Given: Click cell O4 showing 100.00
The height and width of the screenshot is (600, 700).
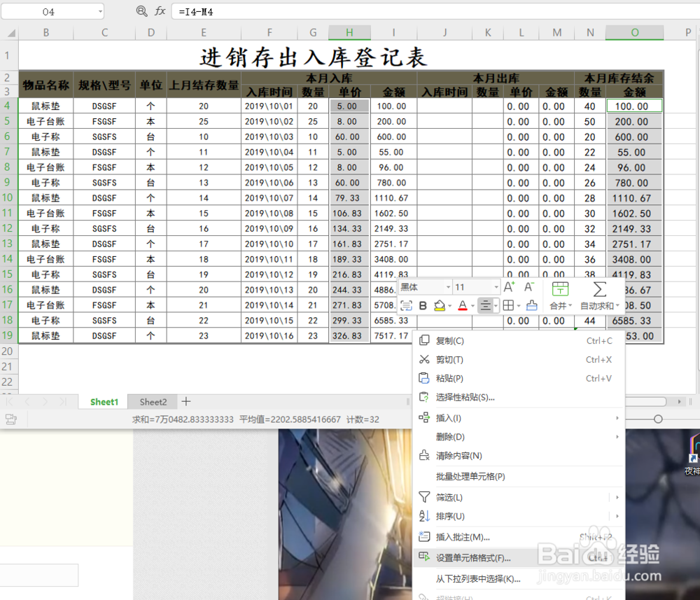Looking at the screenshot, I should tap(634, 106).
